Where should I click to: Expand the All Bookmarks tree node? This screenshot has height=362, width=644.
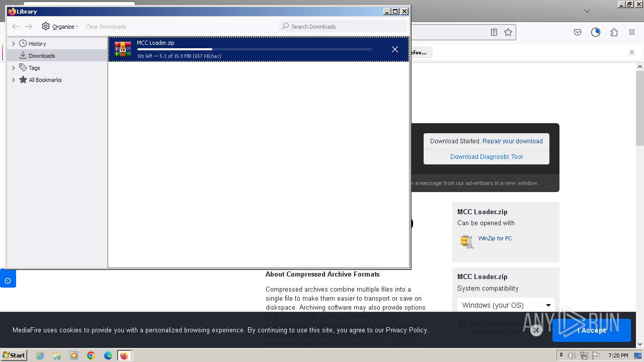pos(14,80)
